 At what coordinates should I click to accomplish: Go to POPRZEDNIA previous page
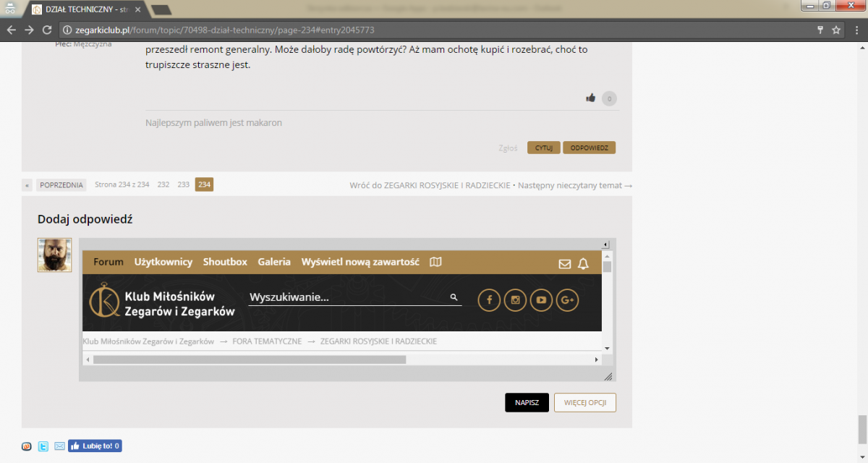[61, 185]
